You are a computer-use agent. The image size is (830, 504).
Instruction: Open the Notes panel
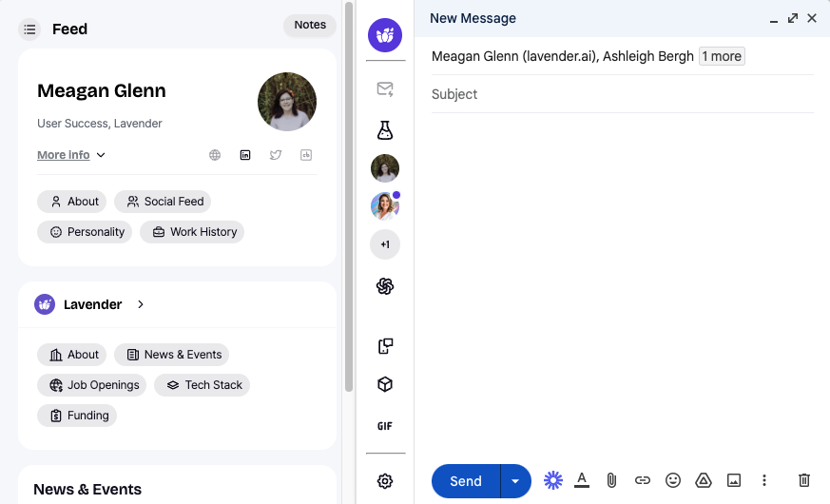310,25
